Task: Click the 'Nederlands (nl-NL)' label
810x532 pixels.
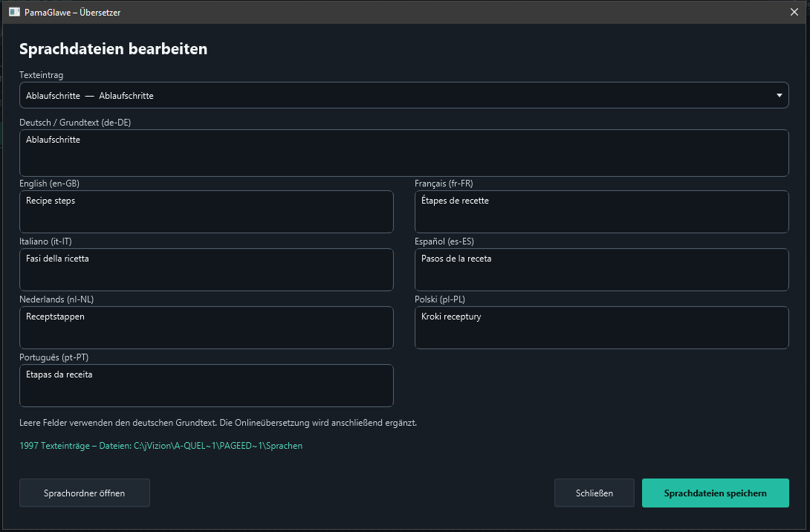Action: coord(56,299)
